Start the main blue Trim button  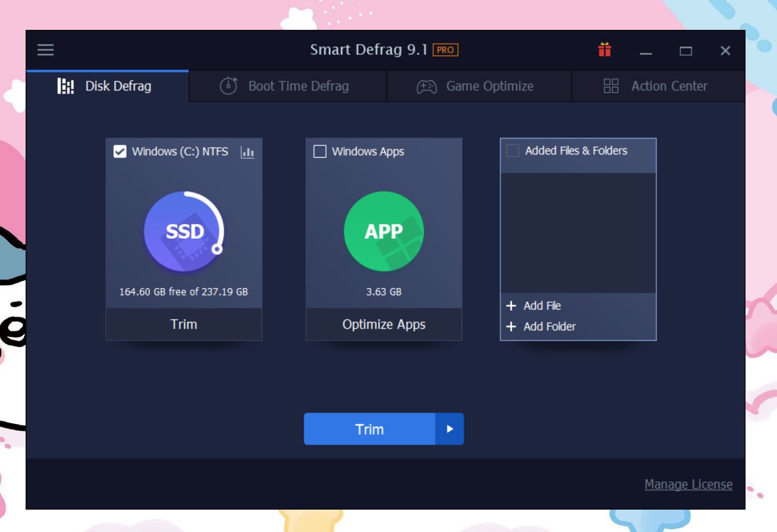coord(370,429)
